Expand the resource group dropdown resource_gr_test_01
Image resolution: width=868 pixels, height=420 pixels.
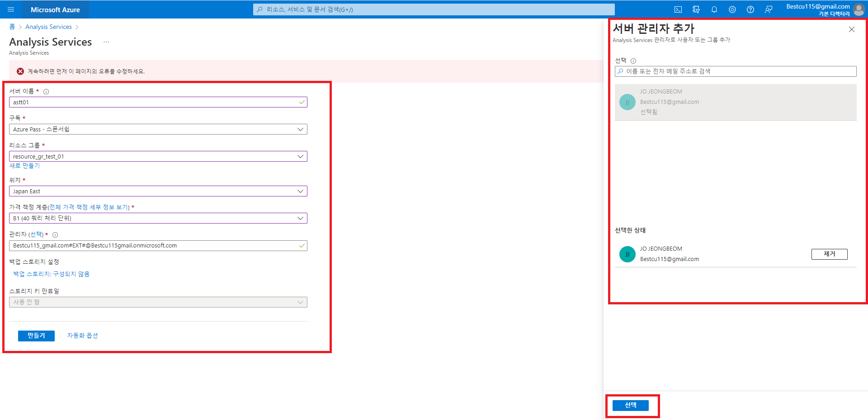pos(158,156)
